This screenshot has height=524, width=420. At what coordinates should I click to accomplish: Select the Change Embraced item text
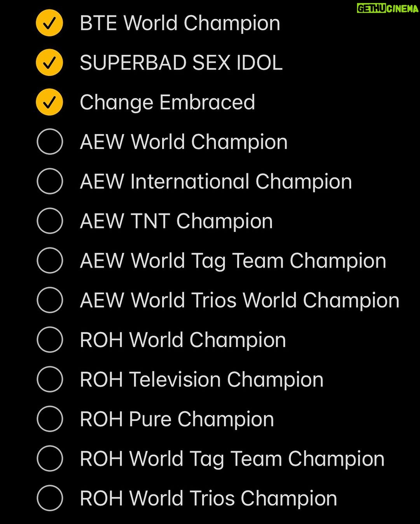(x=168, y=103)
